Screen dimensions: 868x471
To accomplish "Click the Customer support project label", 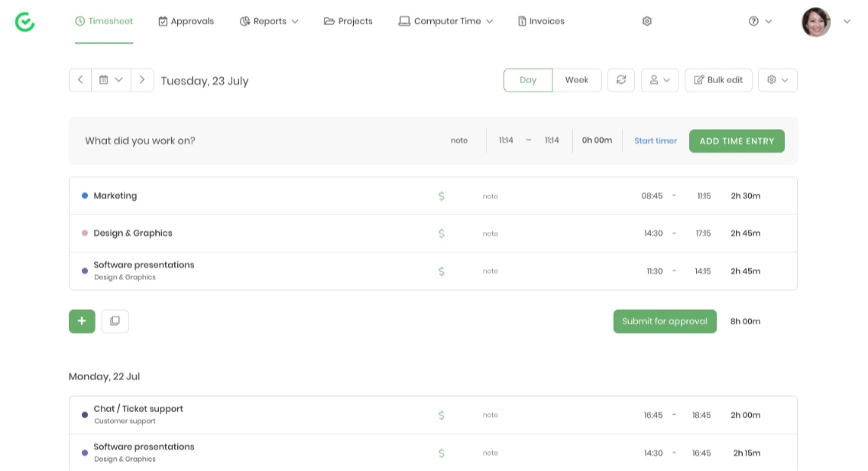I will 125,421.
